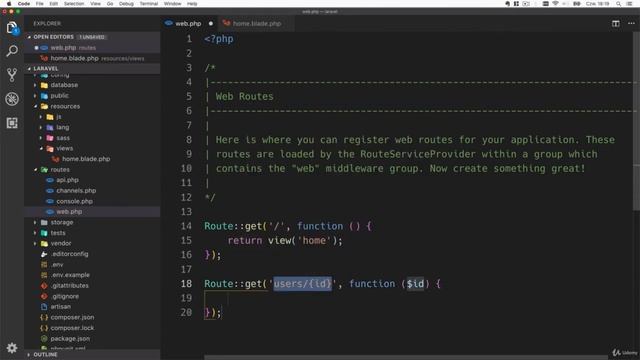The width and height of the screenshot is (640, 360).
Task: Open the View menu
Action: 95,4
